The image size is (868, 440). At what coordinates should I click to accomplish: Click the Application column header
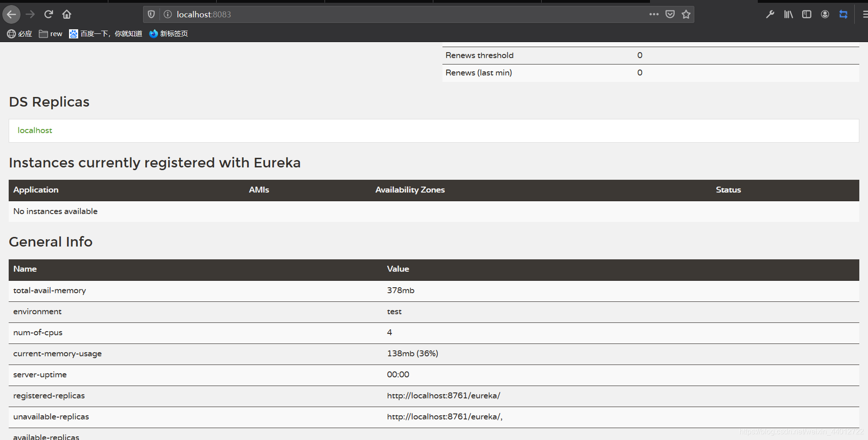tap(36, 190)
